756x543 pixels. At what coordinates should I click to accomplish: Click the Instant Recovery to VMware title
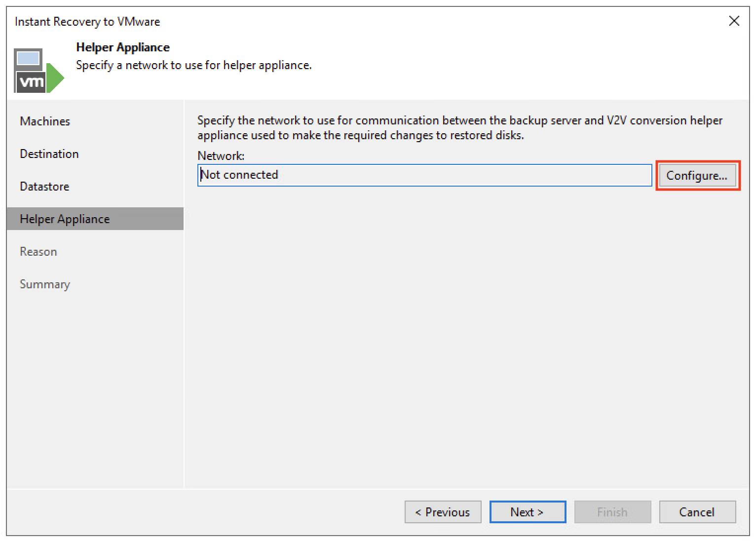[x=87, y=22]
